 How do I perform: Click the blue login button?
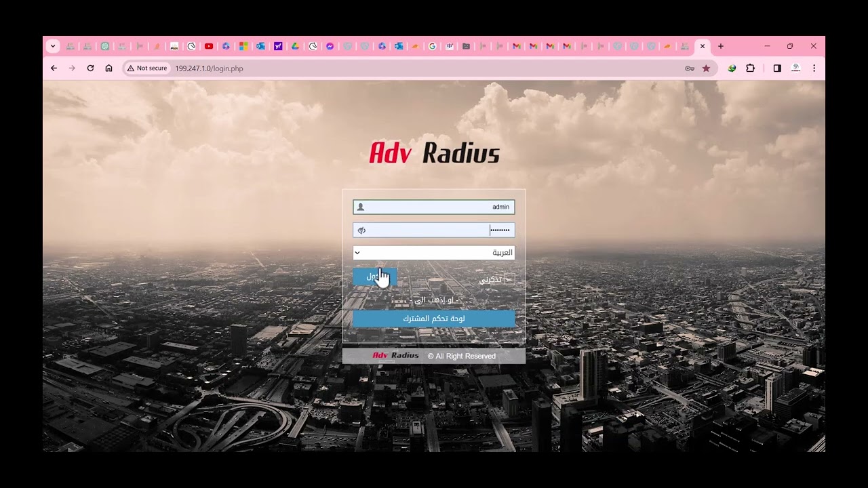pyautogui.click(x=374, y=276)
